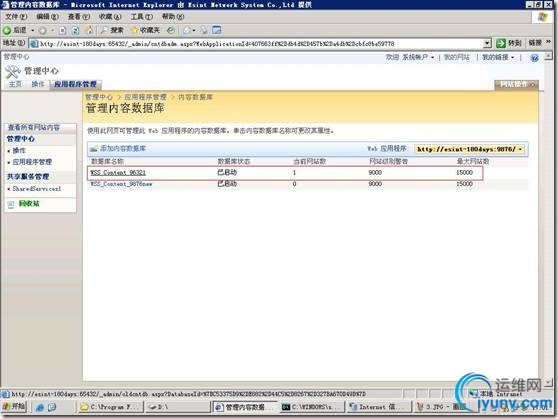Viewport: 558px width, 419px height.
Task: Open the 收藏(A) menu
Action: (110, 17)
